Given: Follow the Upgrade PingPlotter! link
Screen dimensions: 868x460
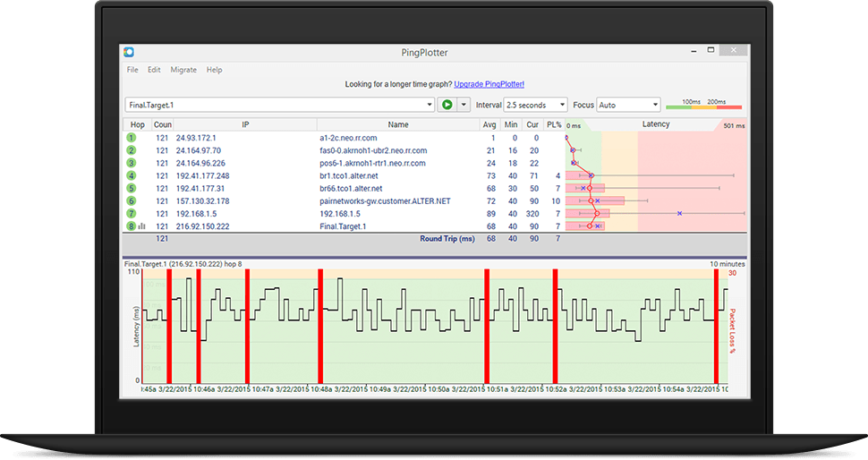Looking at the screenshot, I should coord(489,84).
